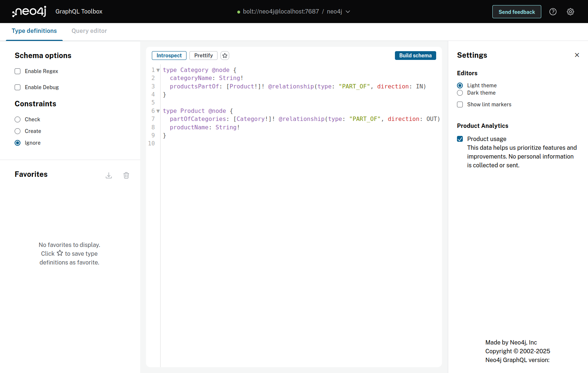Click the Neo4j GraphQL version text
The image size is (588, 373).
tap(517, 360)
